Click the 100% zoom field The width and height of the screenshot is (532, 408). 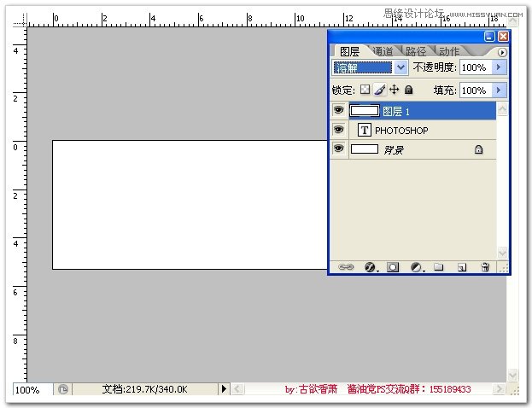(x=33, y=389)
